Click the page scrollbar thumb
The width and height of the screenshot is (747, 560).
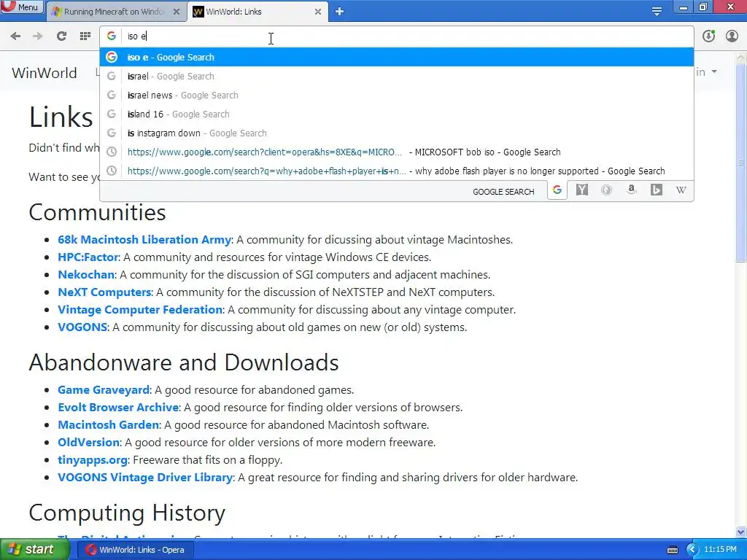tap(741, 162)
